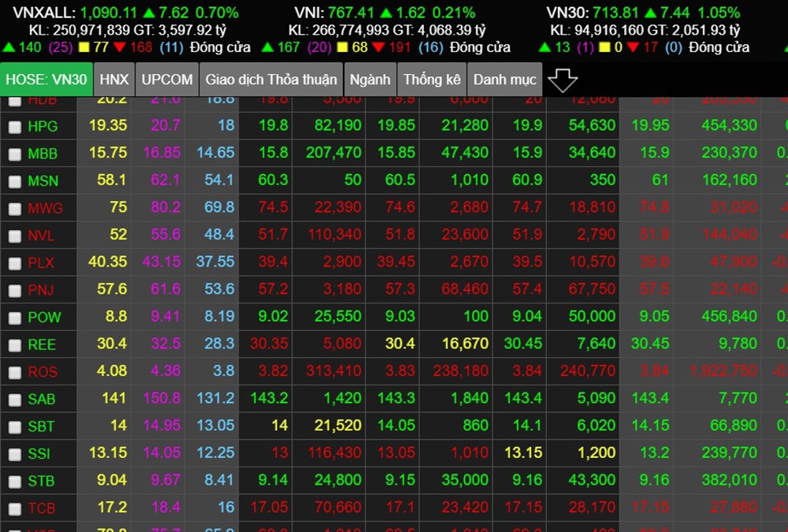Click VN30 change percentage 1.05%
Screen dimensions: 788x532
[718, 13]
